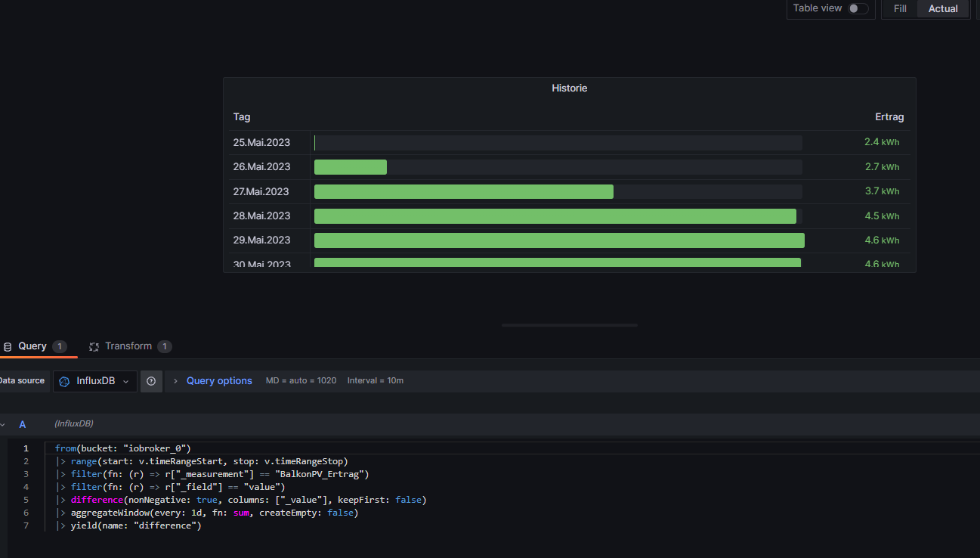Click the 27.Mai.2023 cell
This screenshot has width=980, height=558.
click(x=261, y=191)
